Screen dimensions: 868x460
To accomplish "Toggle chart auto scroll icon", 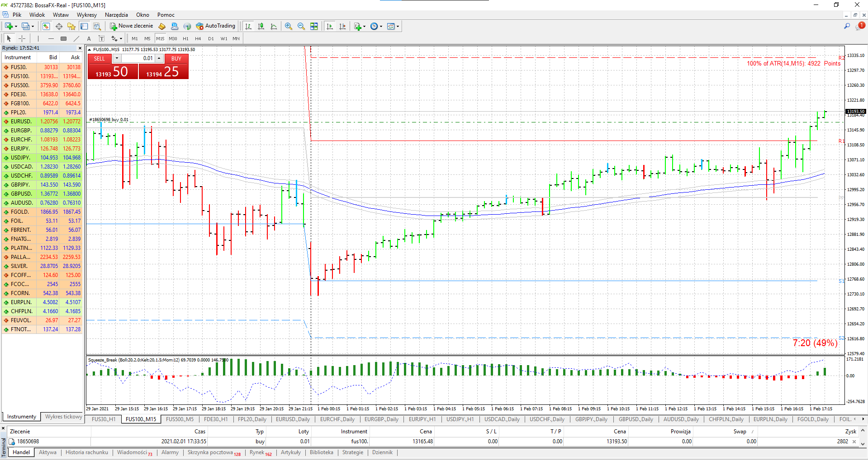I will click(x=330, y=26).
